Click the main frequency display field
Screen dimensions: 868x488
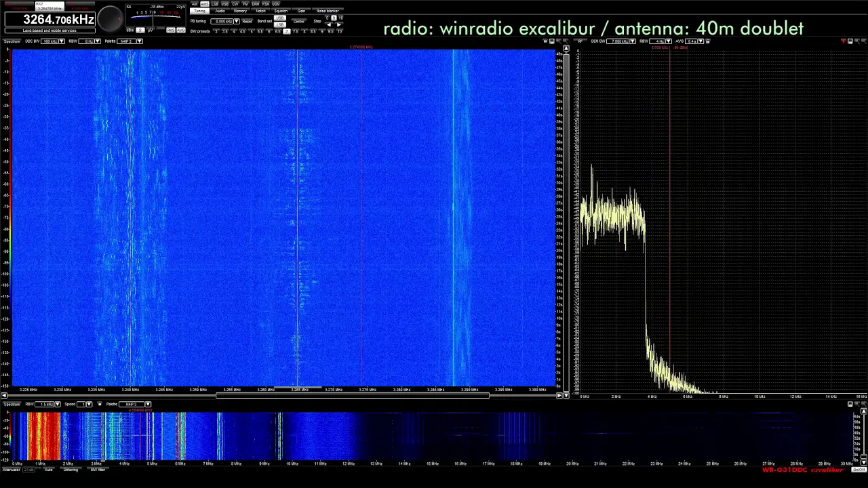[50, 20]
